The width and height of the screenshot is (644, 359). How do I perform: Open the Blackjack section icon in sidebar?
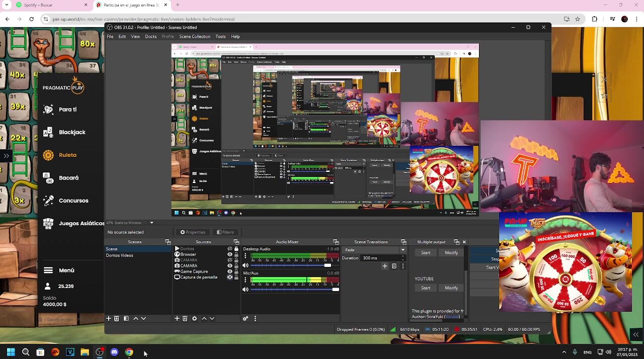pyautogui.click(x=48, y=132)
